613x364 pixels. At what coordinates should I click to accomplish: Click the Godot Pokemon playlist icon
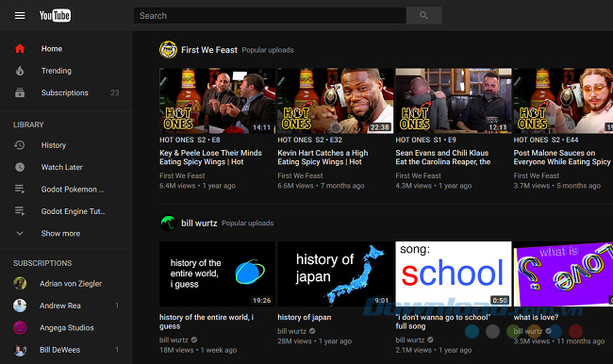pos(20,190)
